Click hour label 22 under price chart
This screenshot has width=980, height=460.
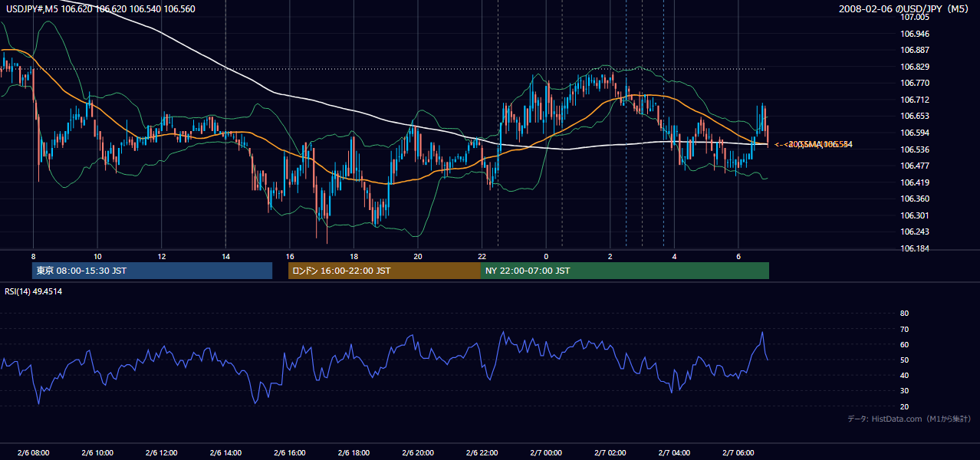coord(482,256)
